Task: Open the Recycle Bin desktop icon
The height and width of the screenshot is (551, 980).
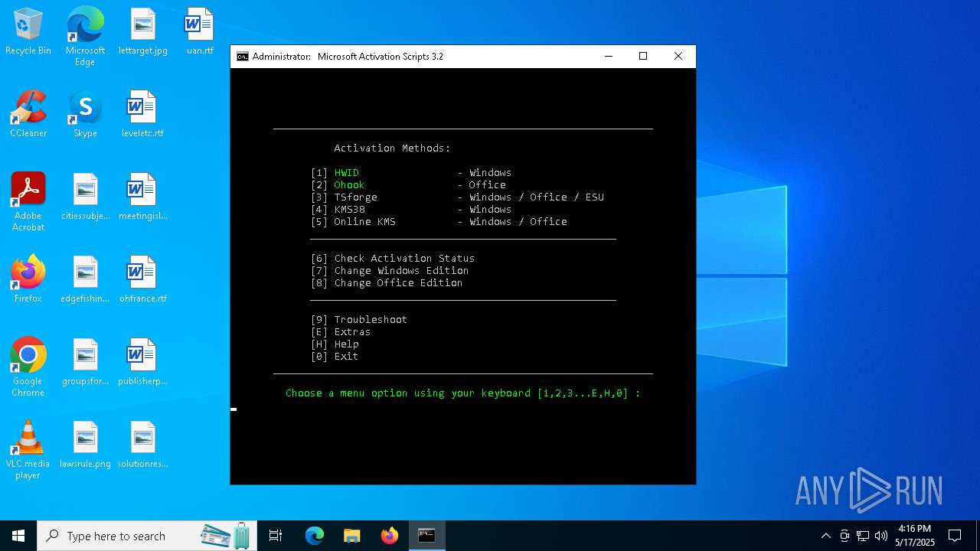Action: click(x=28, y=32)
